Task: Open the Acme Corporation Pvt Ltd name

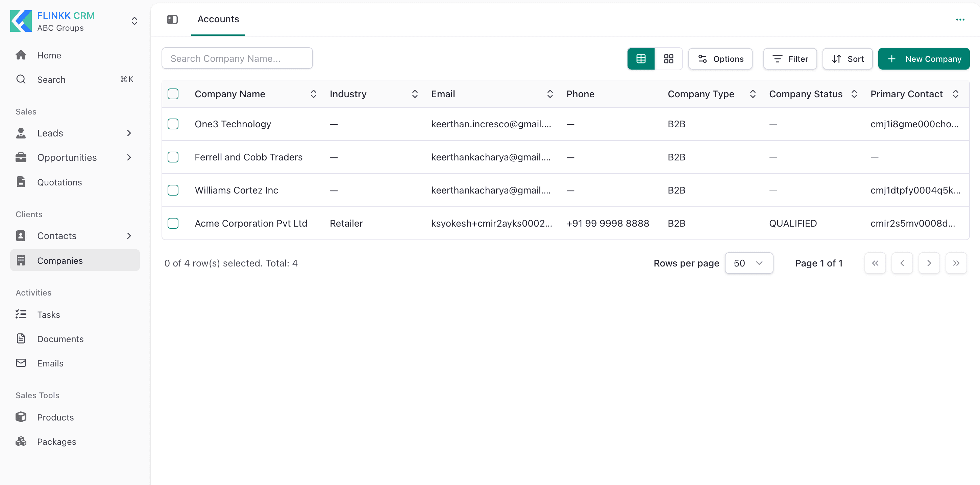Action: coord(251,223)
